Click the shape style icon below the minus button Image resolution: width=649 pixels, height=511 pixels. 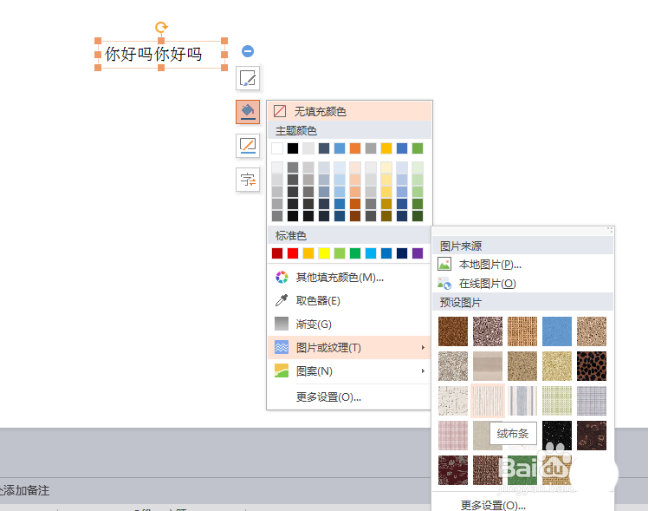click(248, 79)
